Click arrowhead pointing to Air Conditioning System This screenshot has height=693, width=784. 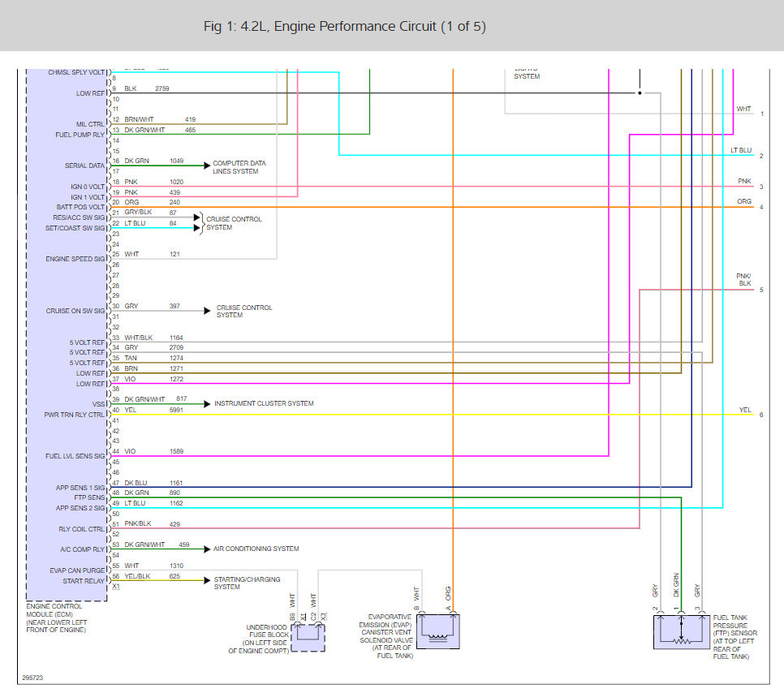207,549
